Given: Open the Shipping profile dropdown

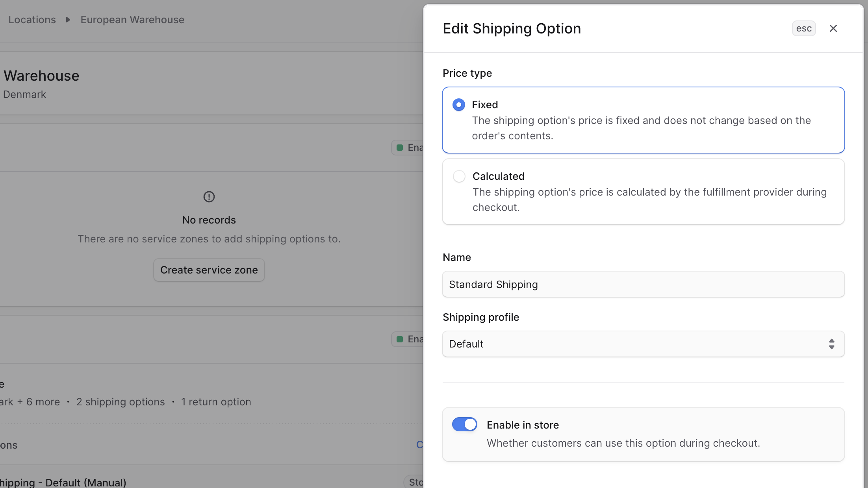Looking at the screenshot, I should (x=638, y=344).
